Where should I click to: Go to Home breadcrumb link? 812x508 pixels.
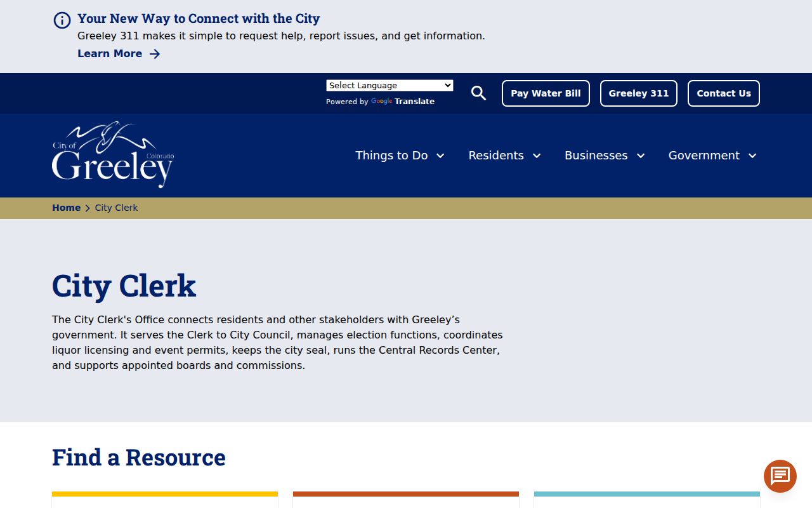point(66,208)
